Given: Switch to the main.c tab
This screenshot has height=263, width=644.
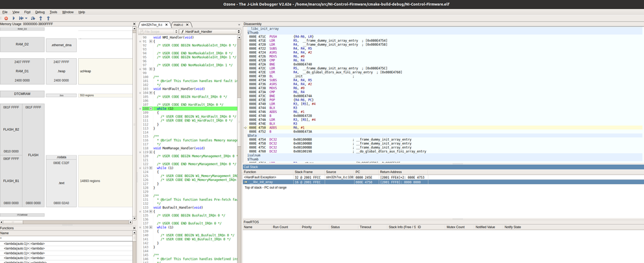Looking at the screenshot, I should pos(179,25).
